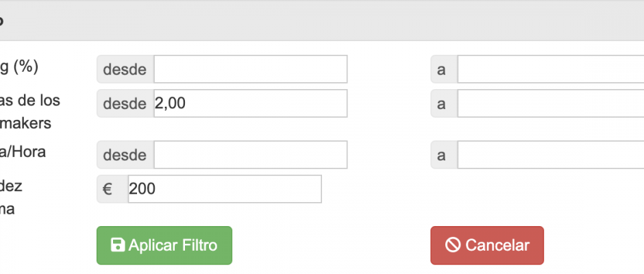Focus the bookmakers row 'a' input field

click(x=551, y=103)
